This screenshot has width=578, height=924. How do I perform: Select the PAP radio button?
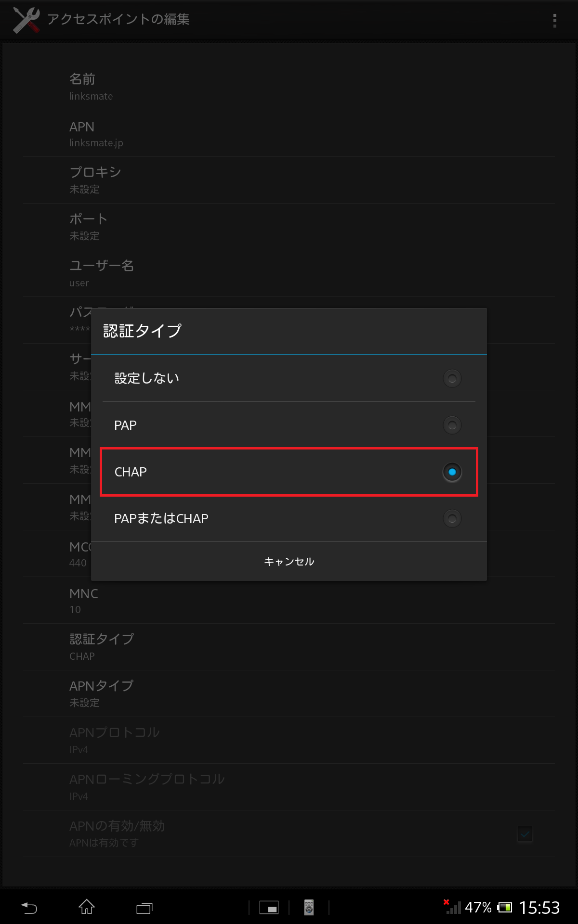click(452, 425)
